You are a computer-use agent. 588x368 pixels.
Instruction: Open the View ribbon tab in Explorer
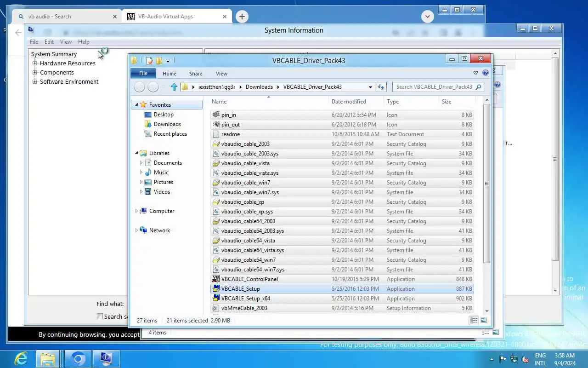(221, 74)
